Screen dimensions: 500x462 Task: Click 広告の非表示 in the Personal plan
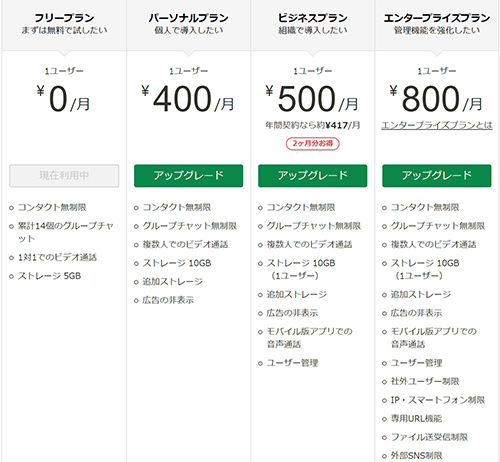(168, 300)
